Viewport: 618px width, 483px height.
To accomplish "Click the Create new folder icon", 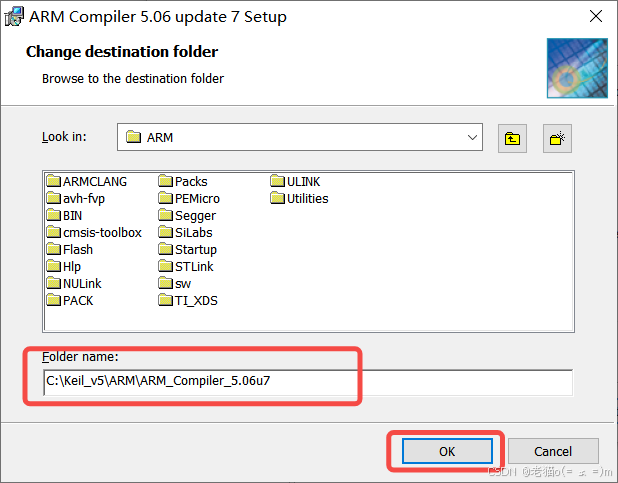I will pos(557,138).
